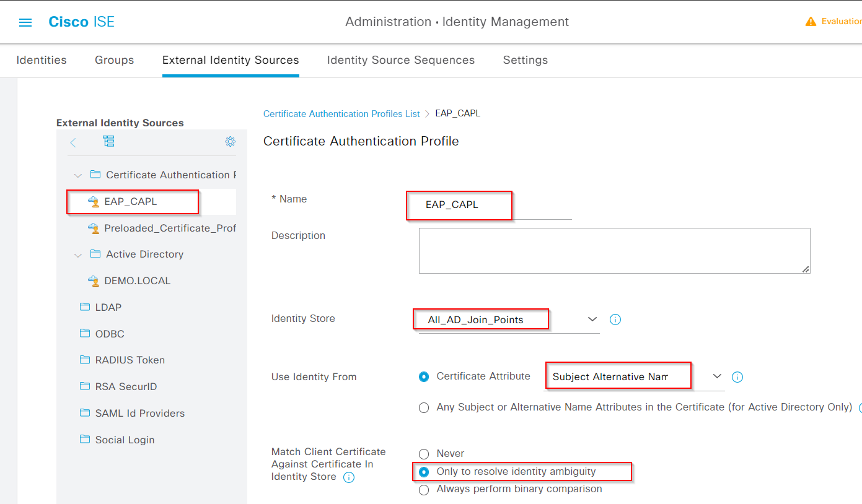This screenshot has width=862, height=504.
Task: Click the back arrow in sidebar
Action: tap(73, 142)
